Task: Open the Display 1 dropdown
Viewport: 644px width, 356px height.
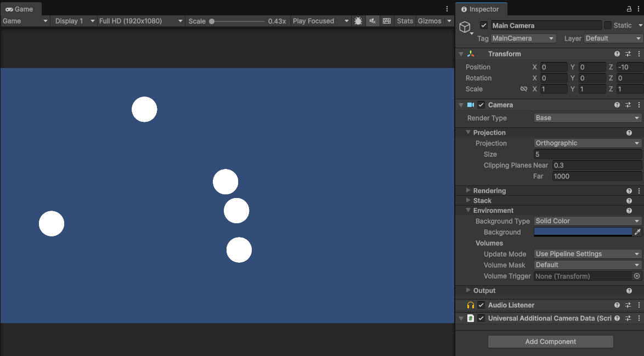Action: click(75, 21)
